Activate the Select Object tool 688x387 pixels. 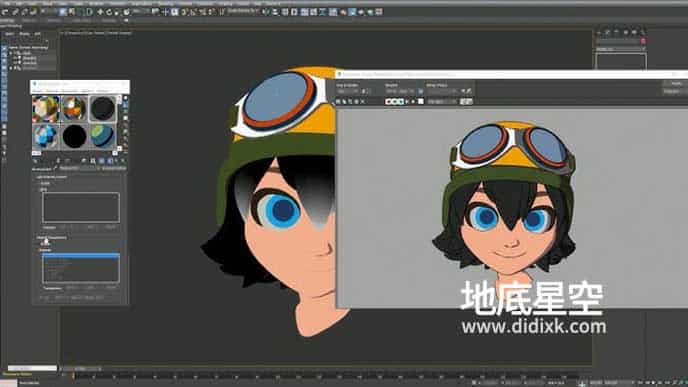point(63,12)
